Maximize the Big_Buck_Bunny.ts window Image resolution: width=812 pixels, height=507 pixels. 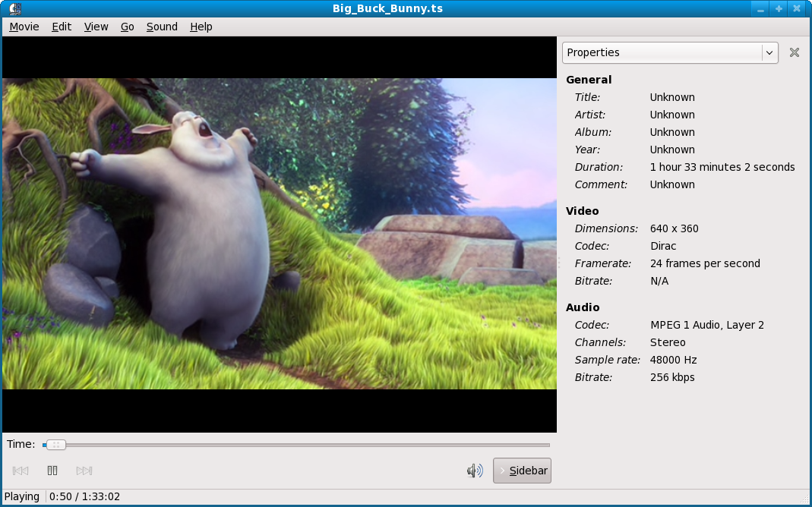(779, 9)
